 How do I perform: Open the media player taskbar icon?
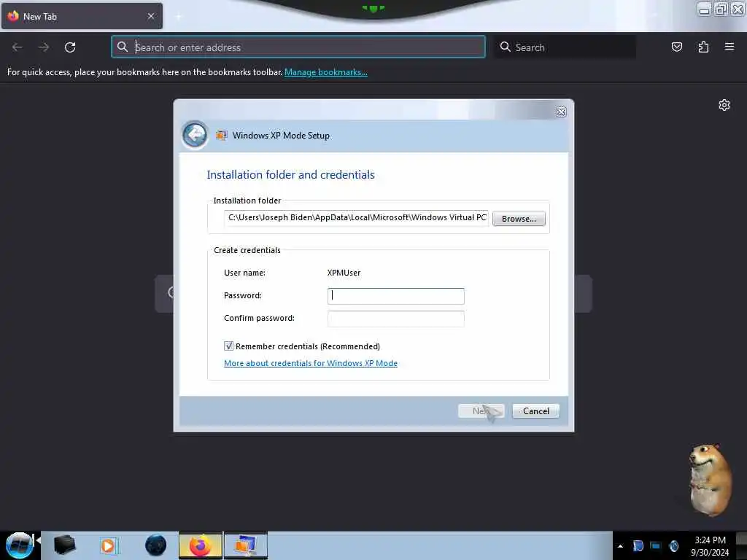coord(109,545)
